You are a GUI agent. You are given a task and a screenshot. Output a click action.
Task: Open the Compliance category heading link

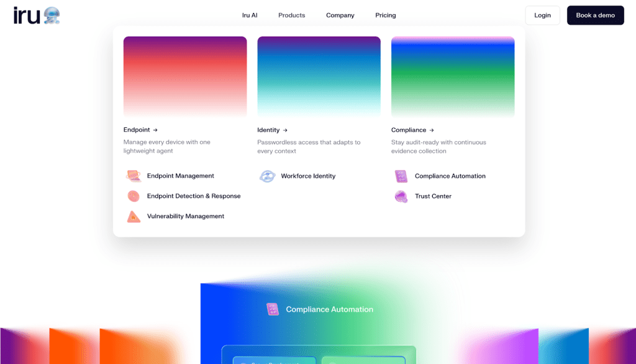(x=412, y=130)
